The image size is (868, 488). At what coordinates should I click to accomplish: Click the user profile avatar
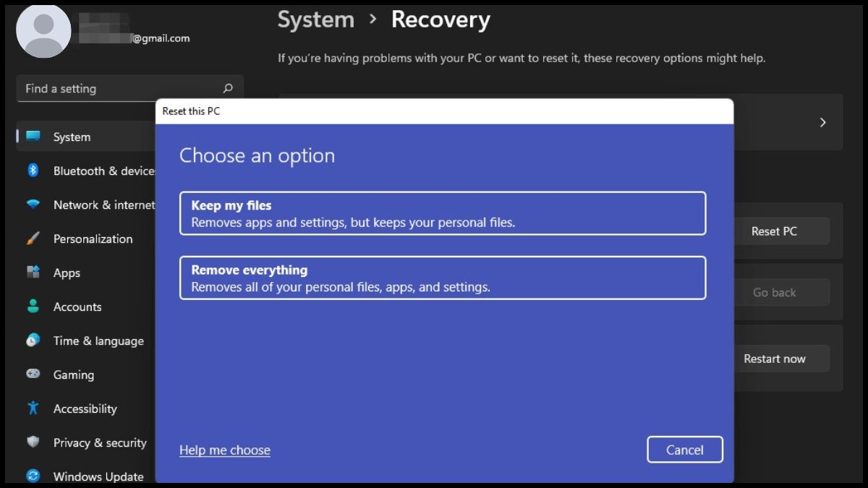43,30
